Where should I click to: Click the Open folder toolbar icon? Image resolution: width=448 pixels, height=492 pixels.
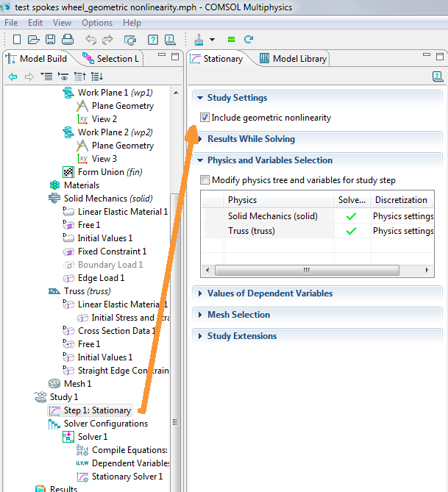click(x=33, y=39)
